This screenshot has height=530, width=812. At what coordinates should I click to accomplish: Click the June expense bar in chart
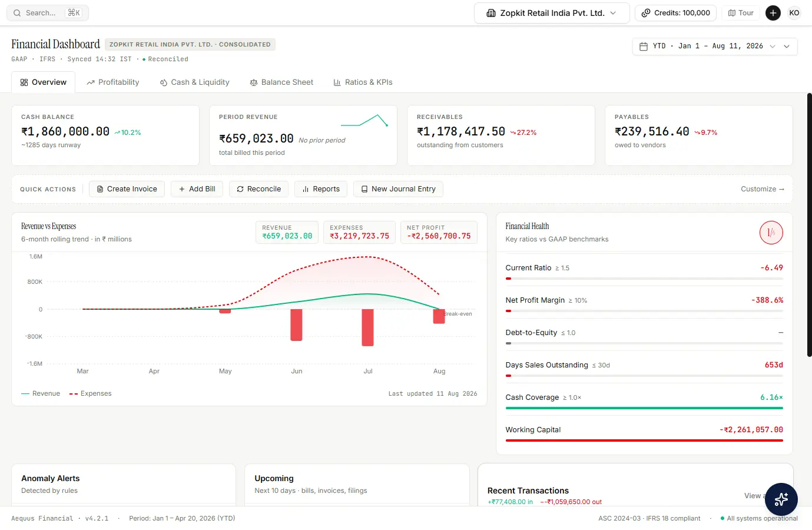click(297, 325)
